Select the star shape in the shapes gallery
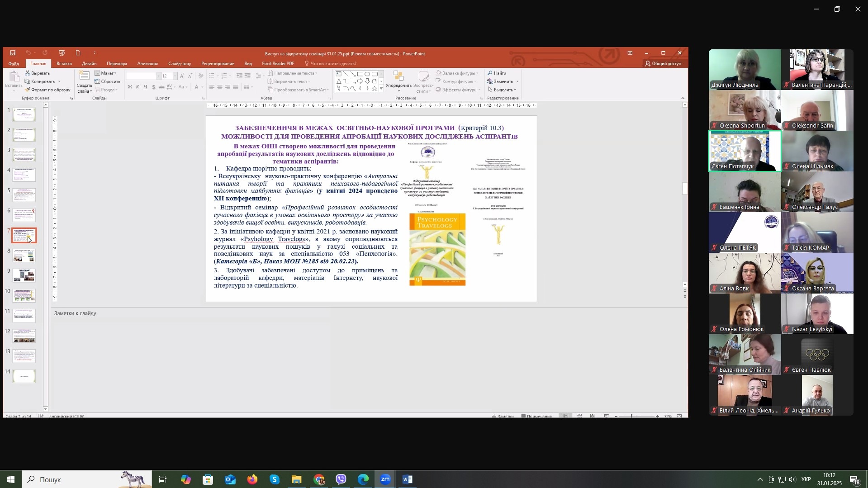This screenshot has width=868, height=488. 374,89
